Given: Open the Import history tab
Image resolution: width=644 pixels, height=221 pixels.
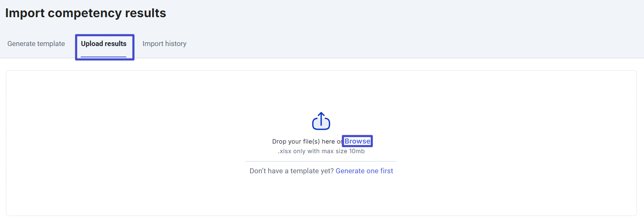Looking at the screenshot, I should click(164, 44).
